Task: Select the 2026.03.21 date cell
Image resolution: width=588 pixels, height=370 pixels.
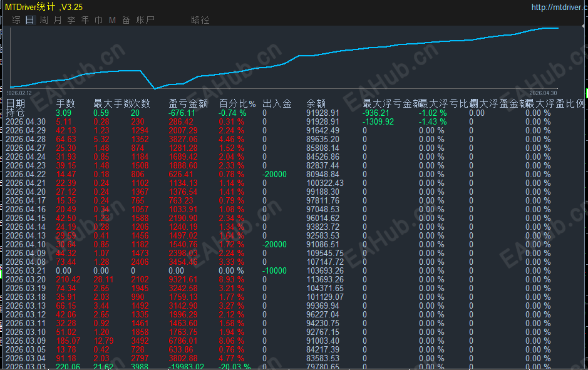Action: [26, 270]
